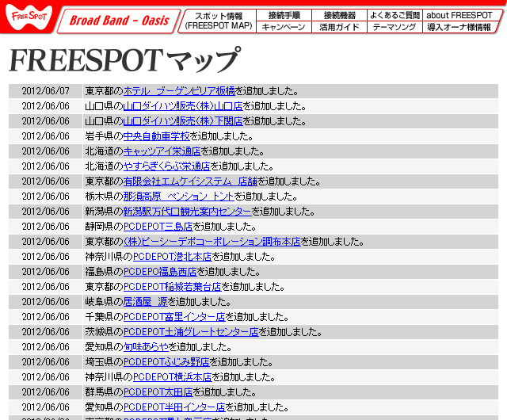Open PCDEPOT土浦グレートセンター店 link

pyautogui.click(x=191, y=332)
